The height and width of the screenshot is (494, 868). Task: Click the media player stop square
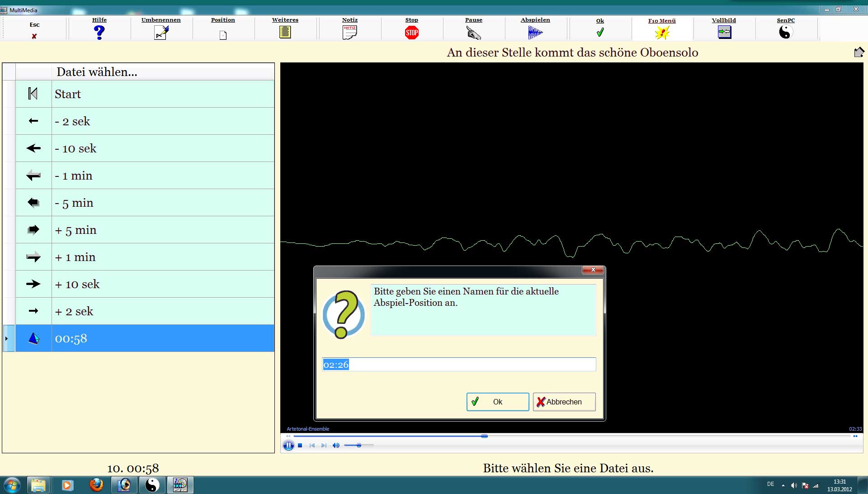[x=300, y=446]
